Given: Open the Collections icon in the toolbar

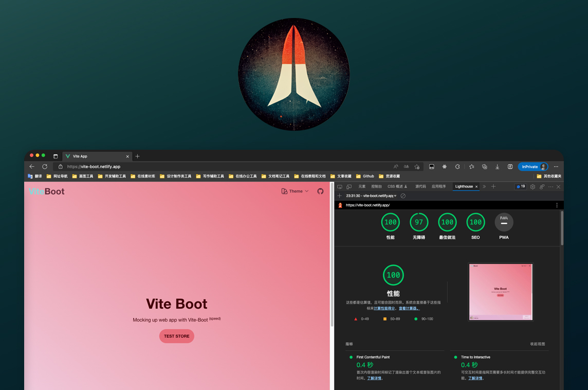Looking at the screenshot, I should point(485,167).
